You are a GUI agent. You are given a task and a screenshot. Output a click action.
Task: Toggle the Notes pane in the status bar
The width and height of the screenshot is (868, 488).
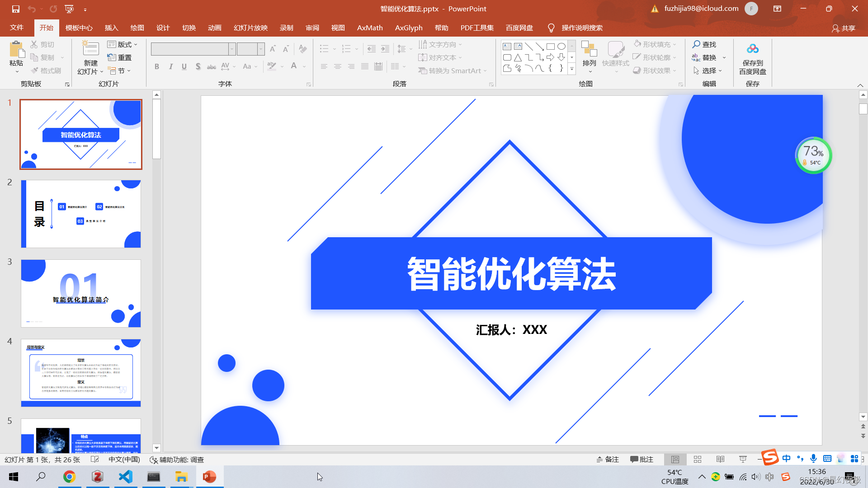point(607,459)
